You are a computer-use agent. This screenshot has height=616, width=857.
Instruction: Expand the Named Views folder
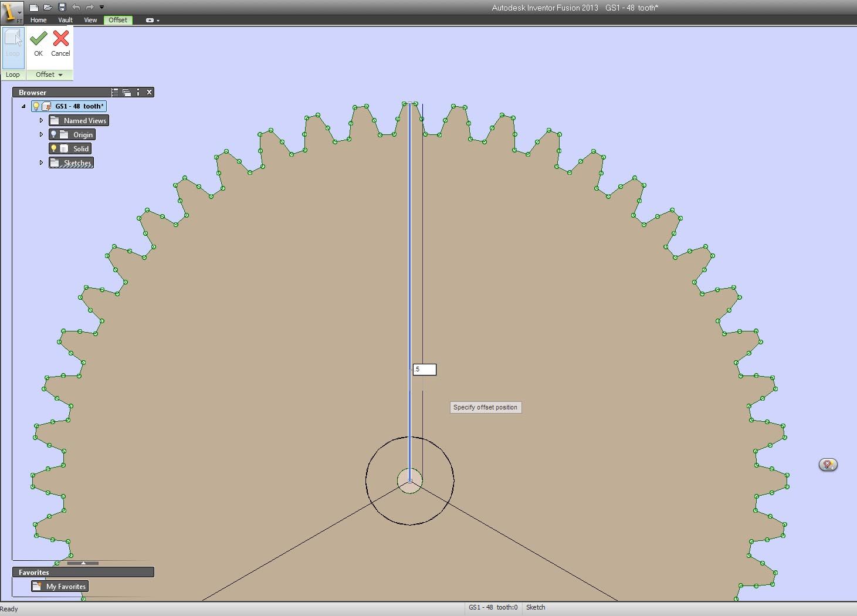(40, 120)
